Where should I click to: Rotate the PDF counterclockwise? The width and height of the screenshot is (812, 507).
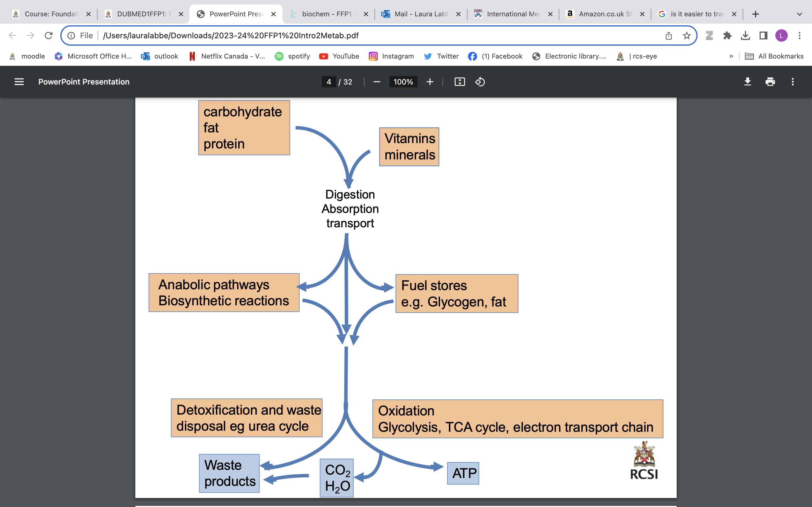pyautogui.click(x=480, y=81)
